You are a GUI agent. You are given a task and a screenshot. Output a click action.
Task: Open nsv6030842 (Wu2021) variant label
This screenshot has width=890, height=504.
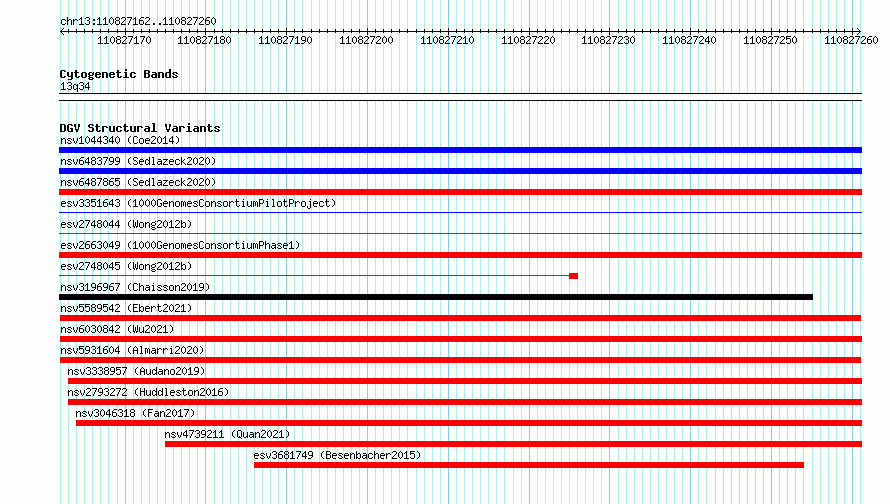click(x=117, y=329)
